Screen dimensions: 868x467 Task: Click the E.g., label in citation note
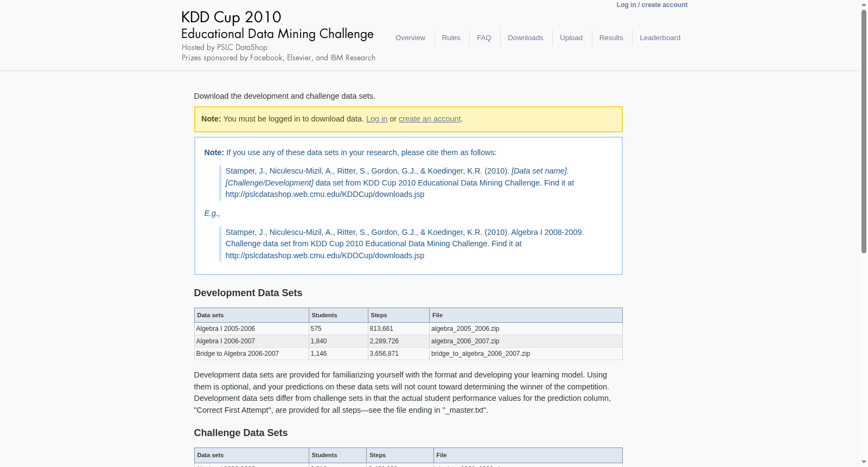(212, 213)
